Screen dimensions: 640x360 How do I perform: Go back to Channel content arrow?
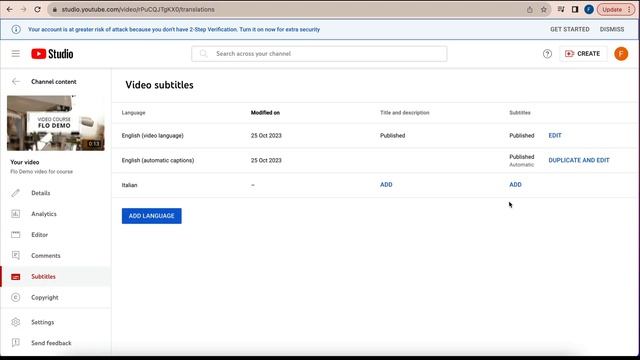click(16, 82)
